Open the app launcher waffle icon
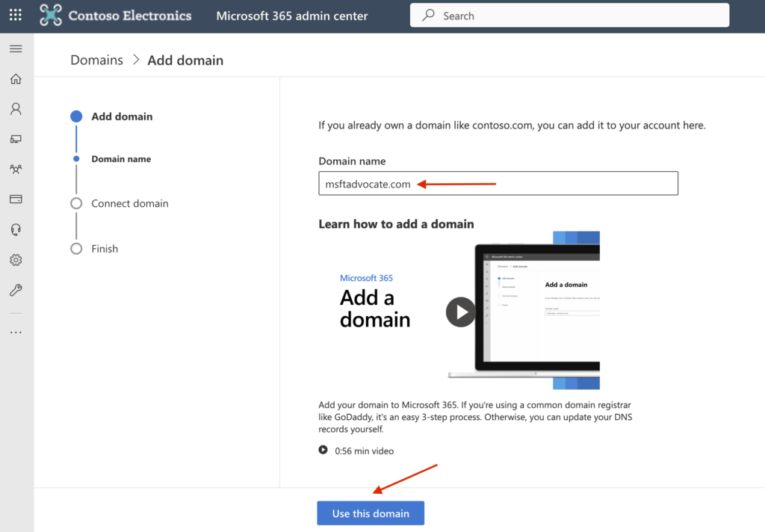765x532 pixels. click(x=16, y=15)
